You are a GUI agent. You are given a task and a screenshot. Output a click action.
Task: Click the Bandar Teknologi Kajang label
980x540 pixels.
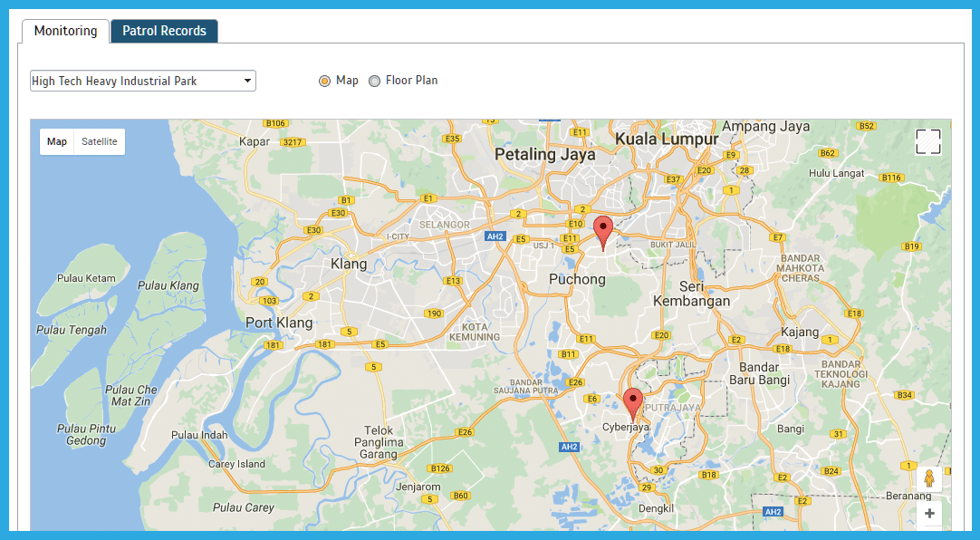tap(841, 374)
